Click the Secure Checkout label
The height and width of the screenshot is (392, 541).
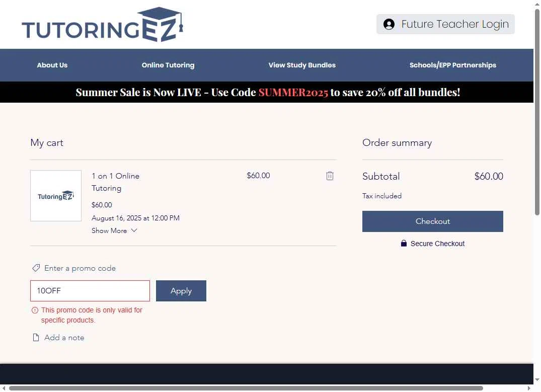(x=437, y=244)
